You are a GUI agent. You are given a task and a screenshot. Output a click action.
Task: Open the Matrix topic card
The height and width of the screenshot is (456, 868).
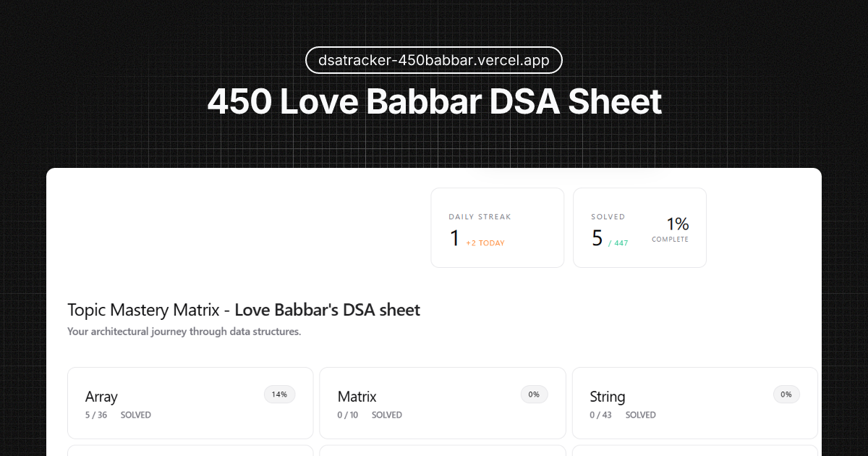click(x=443, y=402)
